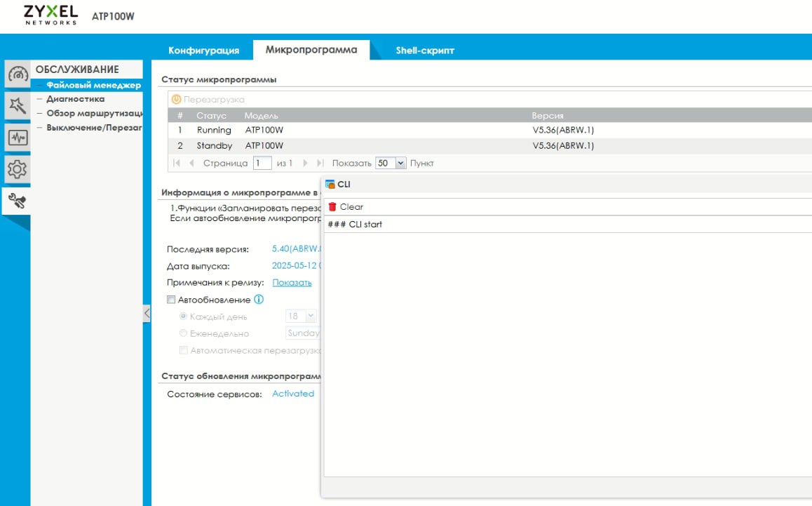The height and width of the screenshot is (506, 812).
Task: Go to previous page of firmware table
Action: coord(191,163)
